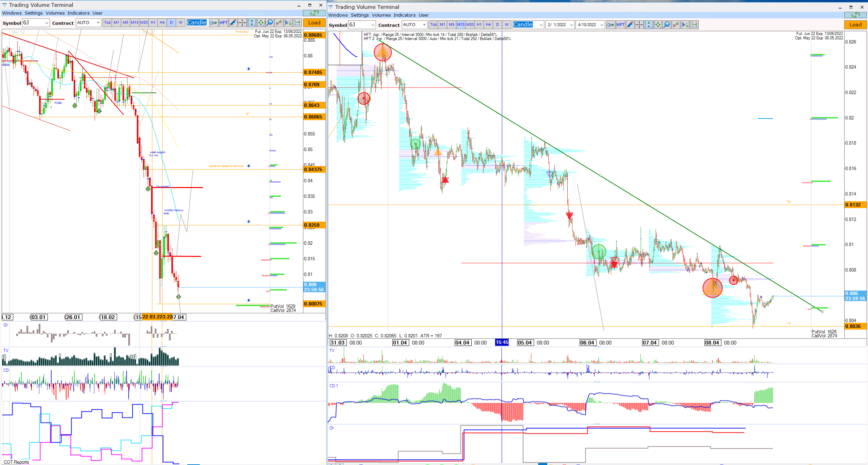Switch to the W weekly timeframe, right window

point(506,25)
